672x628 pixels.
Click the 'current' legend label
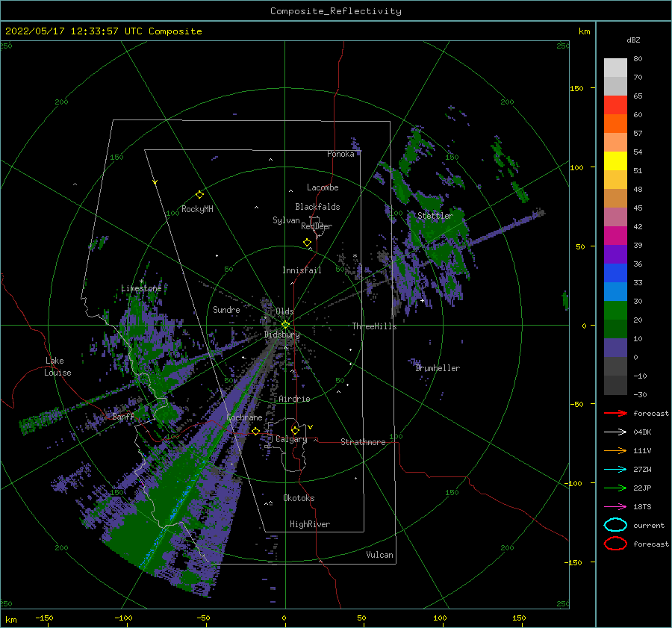click(648, 525)
